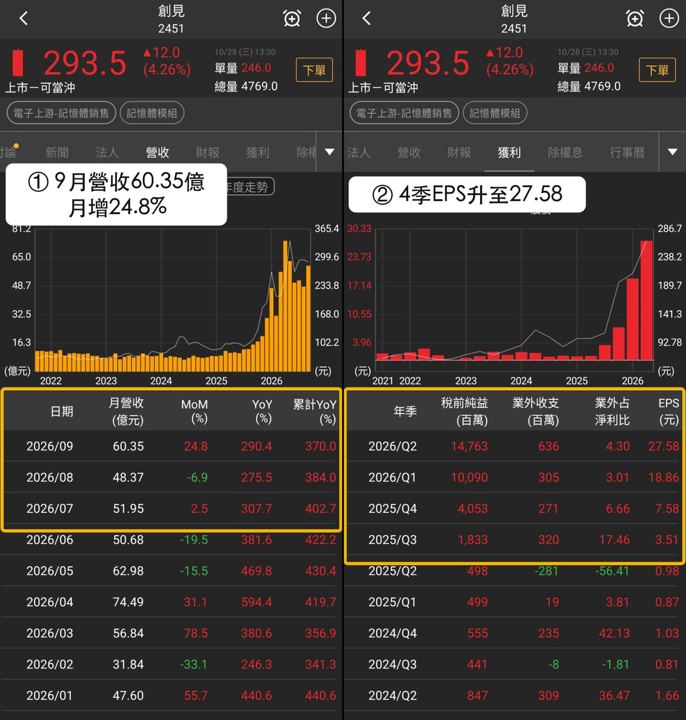686x720 pixels.
Task: Switch to 法人 tab in right panel
Action: click(x=358, y=152)
